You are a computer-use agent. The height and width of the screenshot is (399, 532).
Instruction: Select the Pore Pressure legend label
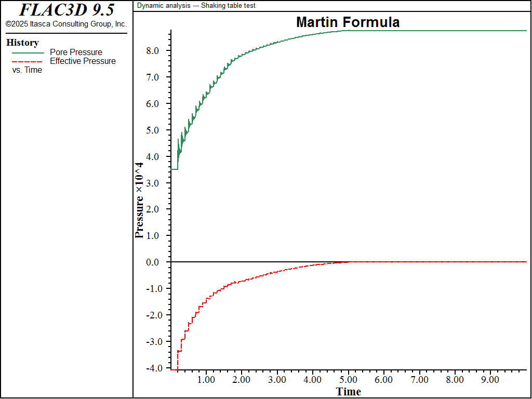[76, 52]
